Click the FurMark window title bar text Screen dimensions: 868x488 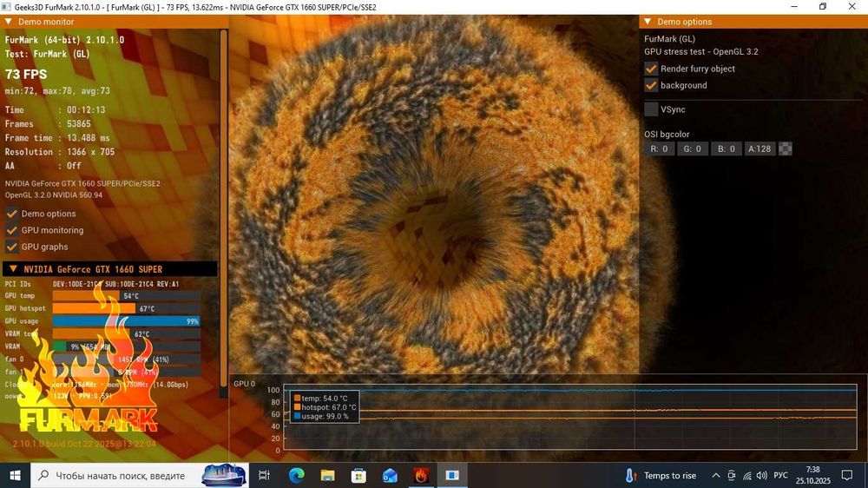click(x=194, y=7)
